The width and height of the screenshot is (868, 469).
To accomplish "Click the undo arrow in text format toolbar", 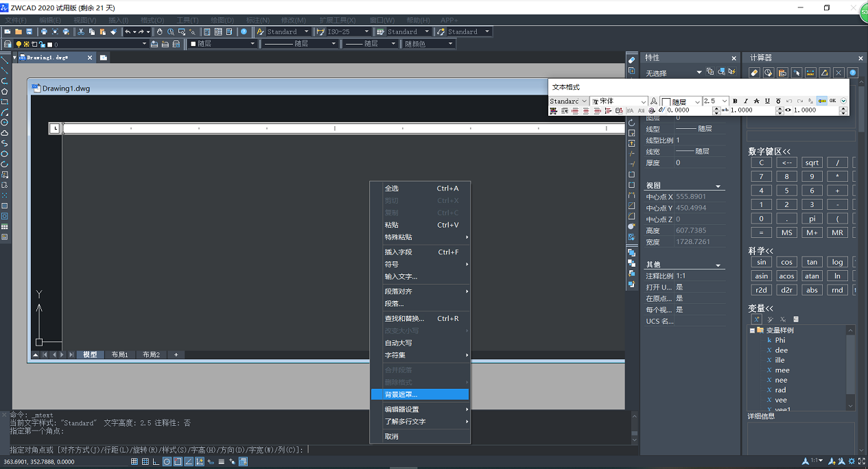I will (788, 101).
